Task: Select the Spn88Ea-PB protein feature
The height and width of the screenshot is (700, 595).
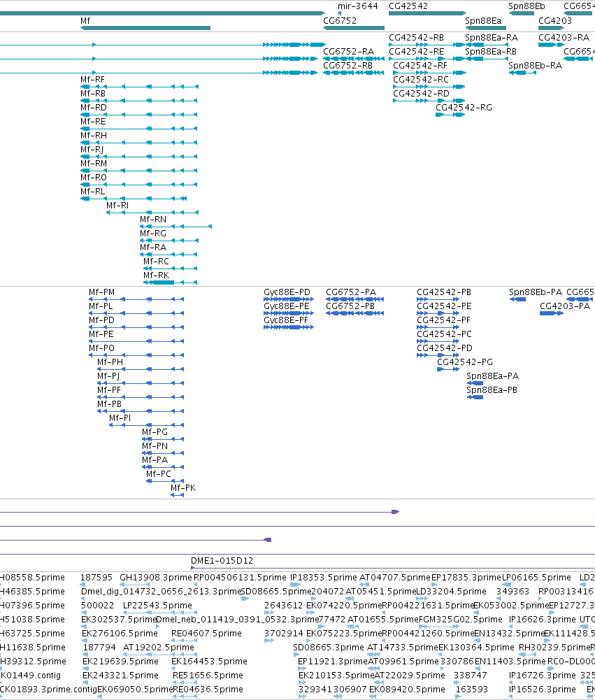Action: click(x=475, y=397)
